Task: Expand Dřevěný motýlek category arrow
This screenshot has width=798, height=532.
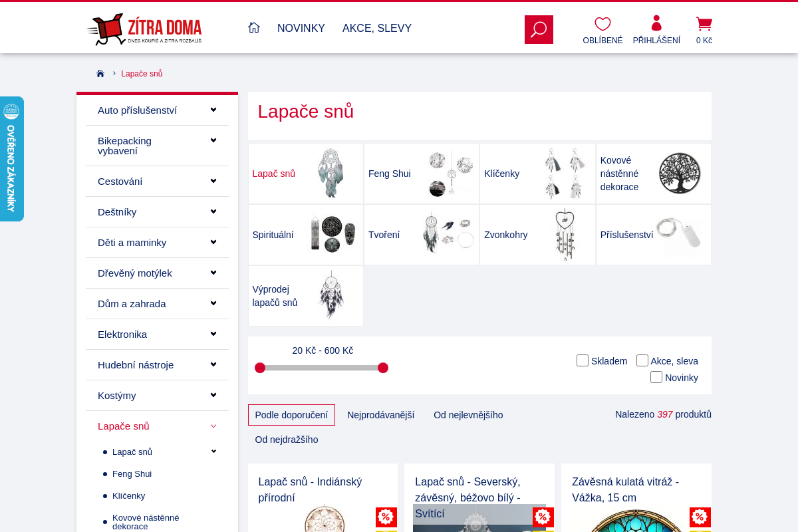Action: (x=213, y=273)
